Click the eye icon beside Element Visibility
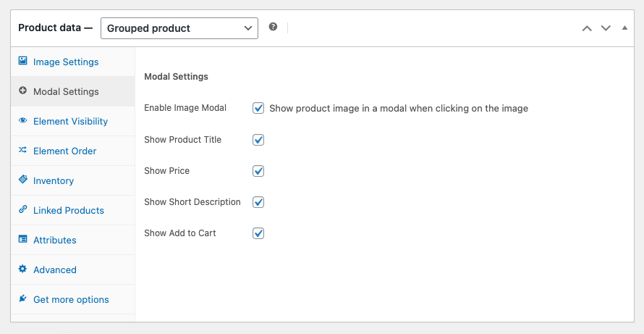 (22, 121)
